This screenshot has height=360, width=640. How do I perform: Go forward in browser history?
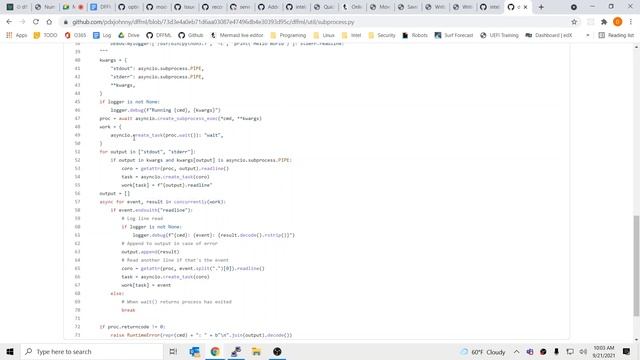[22, 22]
